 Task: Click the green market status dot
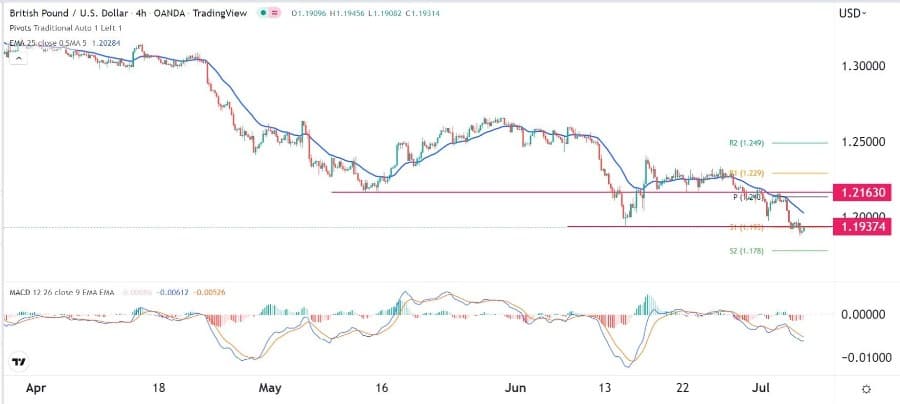pos(261,13)
